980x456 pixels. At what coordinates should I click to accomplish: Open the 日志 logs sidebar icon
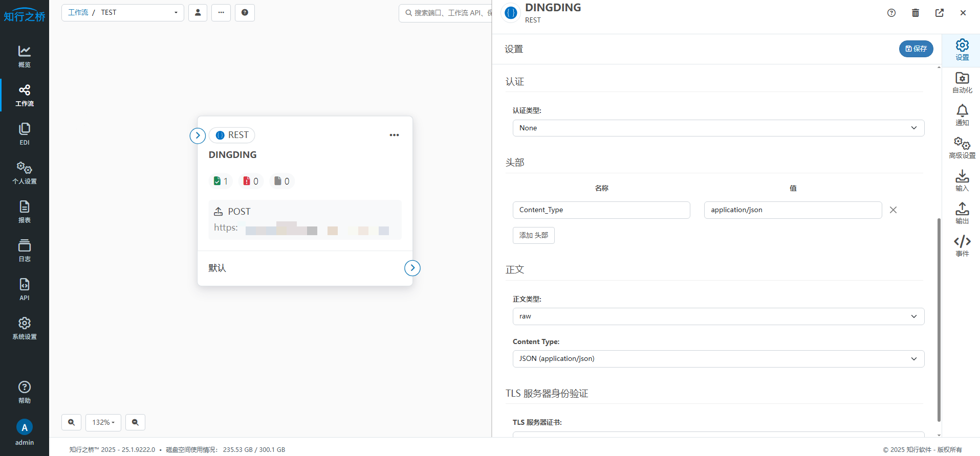25,250
